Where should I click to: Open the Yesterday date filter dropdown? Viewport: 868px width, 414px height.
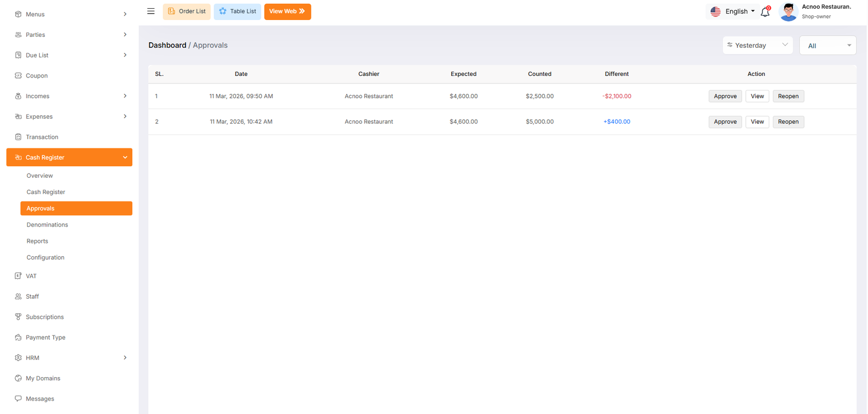click(757, 46)
